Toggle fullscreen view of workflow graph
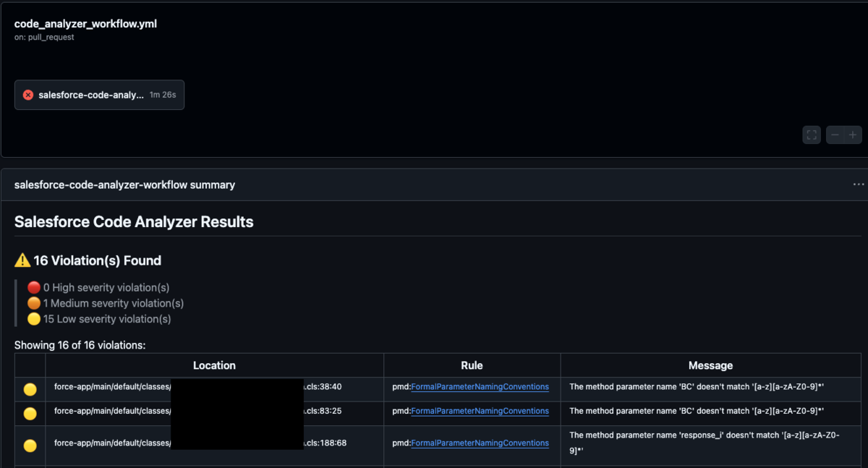 tap(812, 135)
